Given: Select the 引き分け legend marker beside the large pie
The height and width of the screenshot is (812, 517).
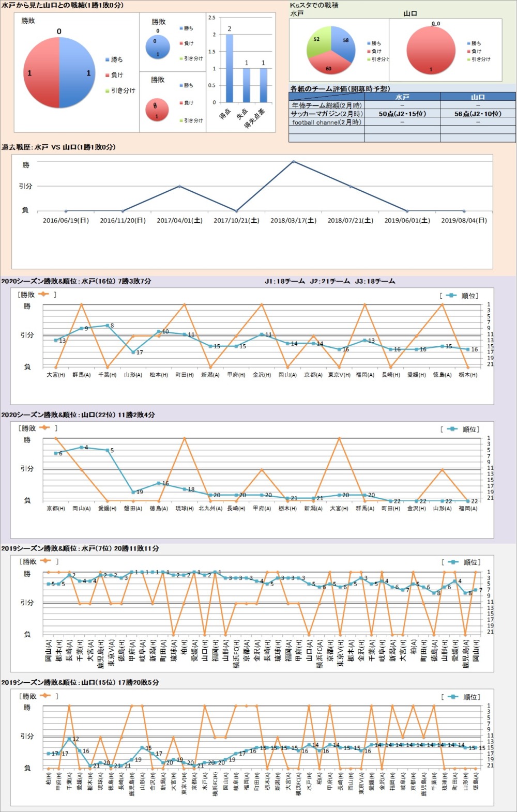Looking at the screenshot, I should tap(107, 91).
